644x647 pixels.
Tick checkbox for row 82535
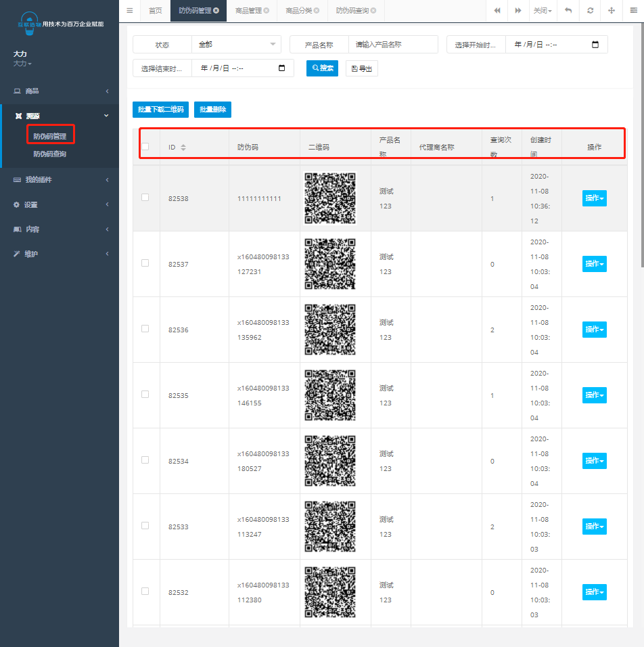click(145, 394)
